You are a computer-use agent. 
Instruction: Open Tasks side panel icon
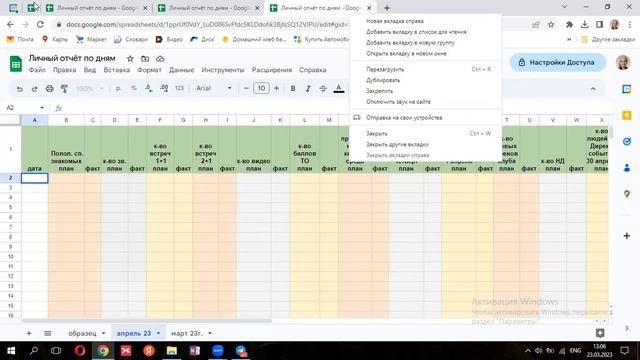pyautogui.click(x=627, y=142)
